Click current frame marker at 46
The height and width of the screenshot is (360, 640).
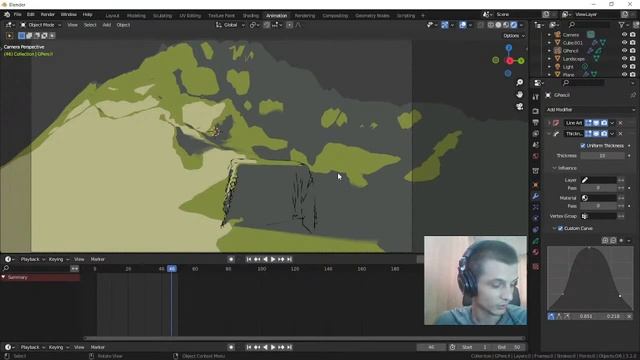click(172, 269)
